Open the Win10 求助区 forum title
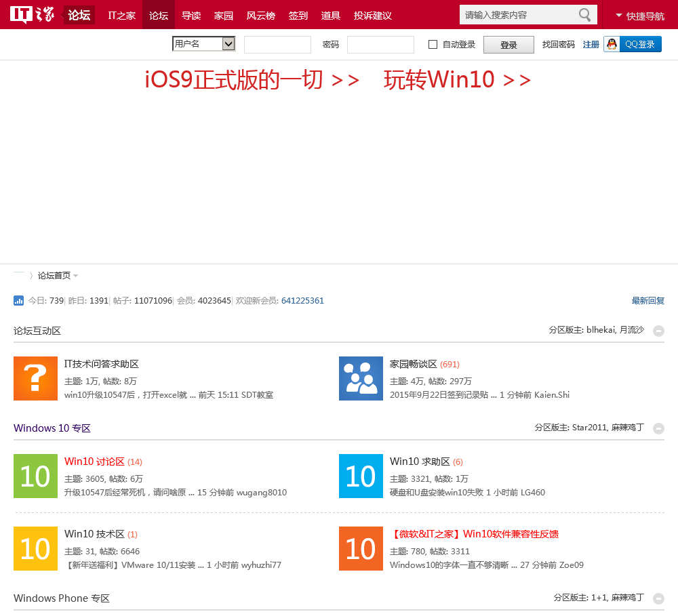The image size is (678, 616). (420, 461)
